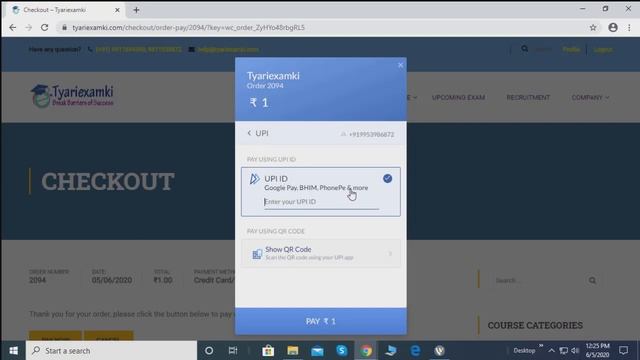Expand Show QR Code chevron arrow
Viewport: 640px width, 360px height.
click(x=390, y=253)
